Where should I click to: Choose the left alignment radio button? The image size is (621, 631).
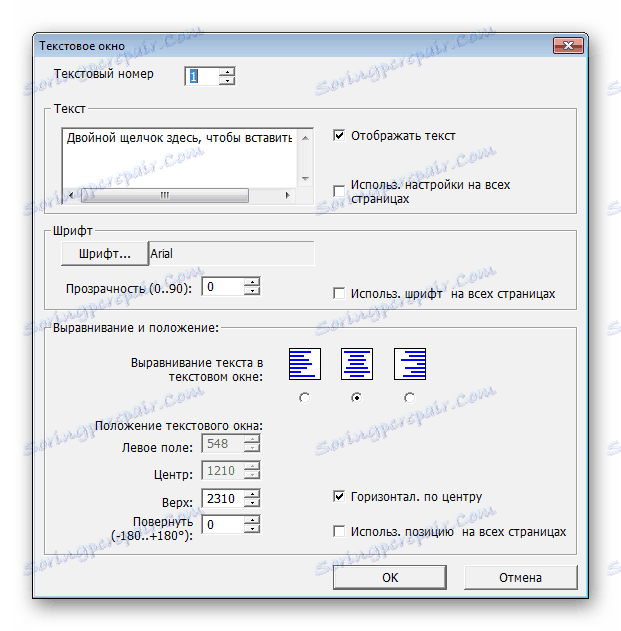click(305, 398)
